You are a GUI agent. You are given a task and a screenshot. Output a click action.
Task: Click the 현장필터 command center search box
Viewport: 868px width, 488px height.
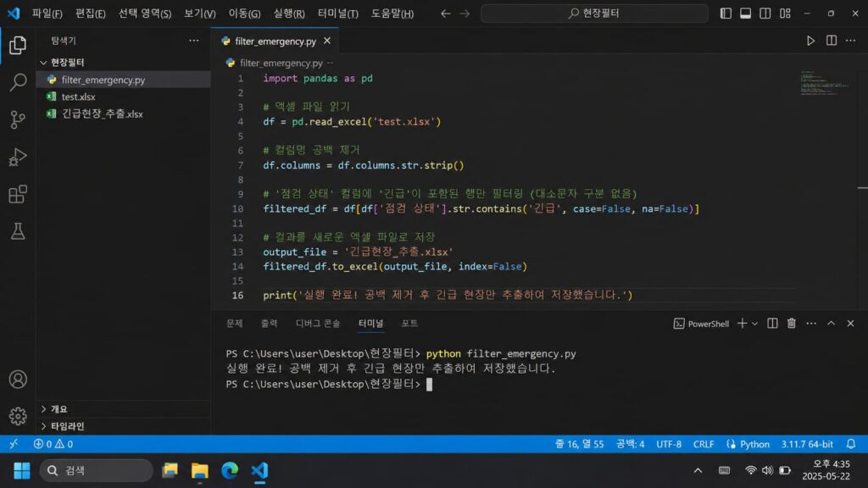594,14
